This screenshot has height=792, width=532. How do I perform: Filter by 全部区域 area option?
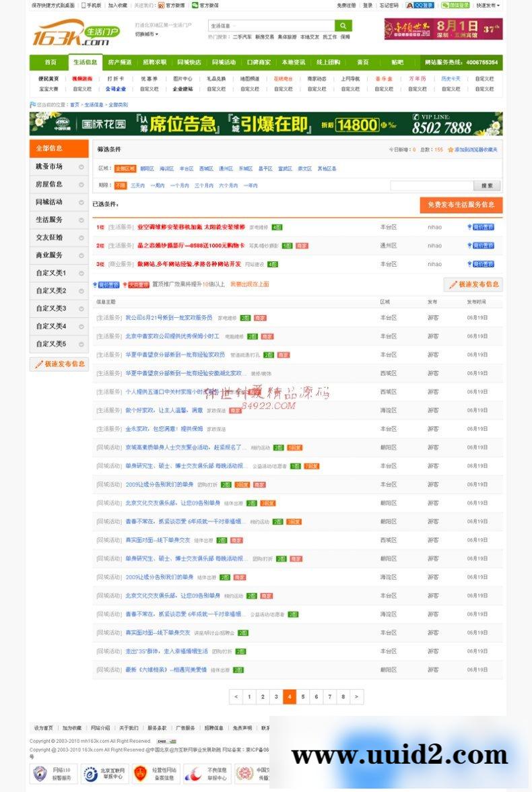coord(125,168)
